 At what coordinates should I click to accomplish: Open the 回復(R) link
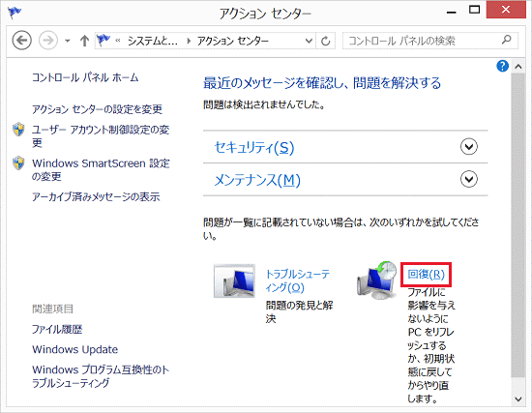click(427, 274)
